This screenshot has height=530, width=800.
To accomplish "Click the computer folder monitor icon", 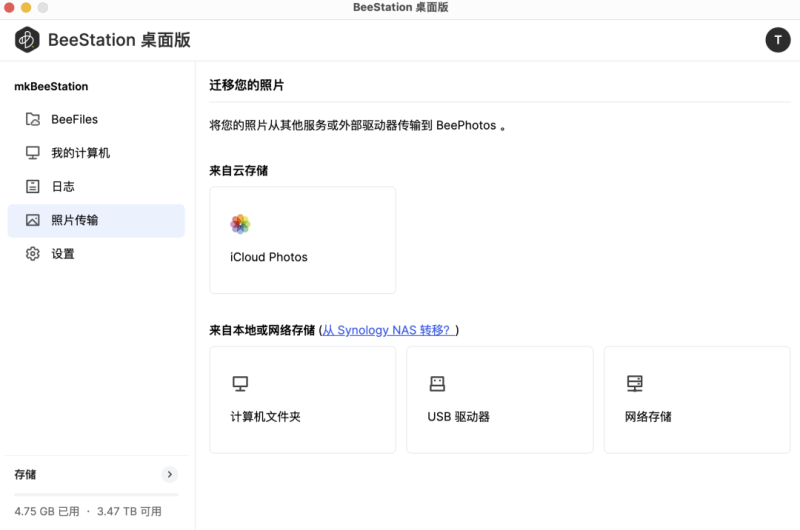I will 240,384.
